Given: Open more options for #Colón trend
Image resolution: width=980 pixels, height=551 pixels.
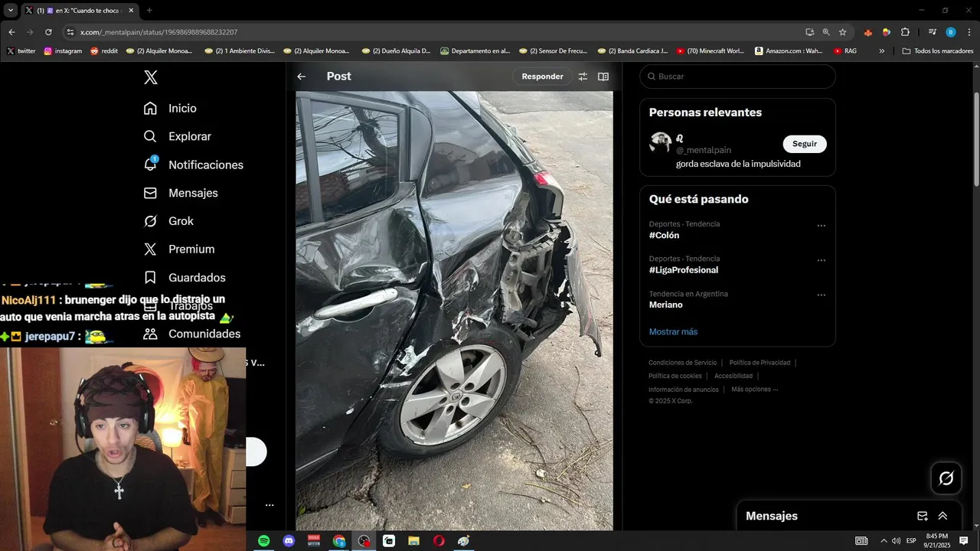Looking at the screenshot, I should [821, 226].
